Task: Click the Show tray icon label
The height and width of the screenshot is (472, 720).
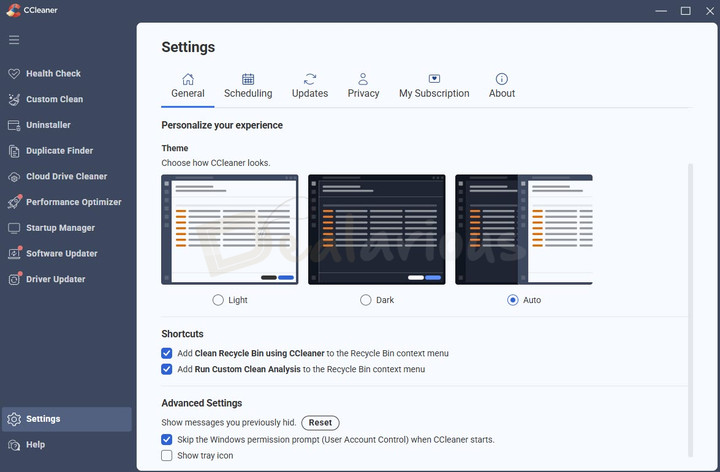Action: pos(205,455)
